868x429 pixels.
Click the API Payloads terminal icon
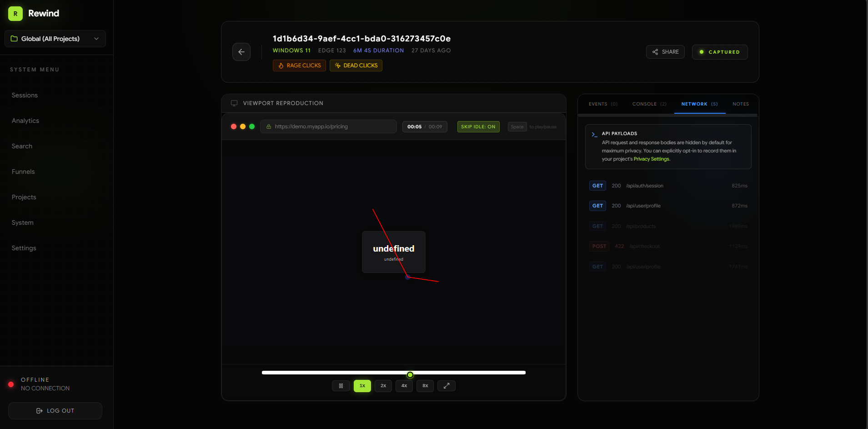click(x=594, y=134)
